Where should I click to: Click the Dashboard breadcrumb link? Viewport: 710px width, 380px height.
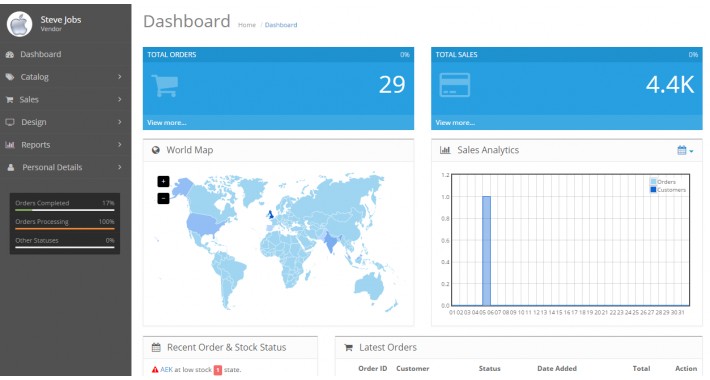tap(281, 25)
